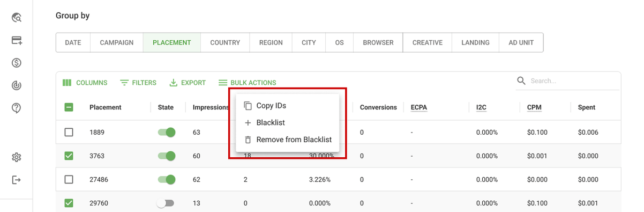Enable state toggle for placement 29760
Image resolution: width=644 pixels, height=212 pixels.
[x=166, y=203]
